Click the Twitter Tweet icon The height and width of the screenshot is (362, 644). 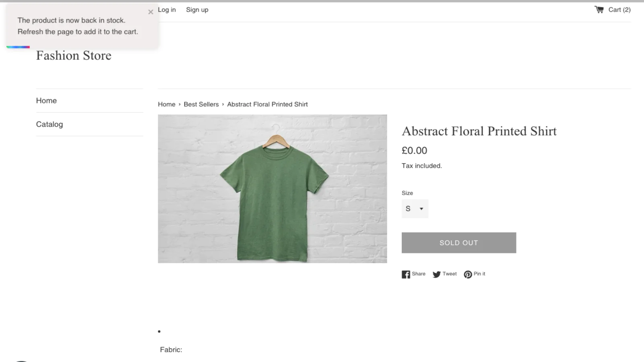tap(437, 274)
